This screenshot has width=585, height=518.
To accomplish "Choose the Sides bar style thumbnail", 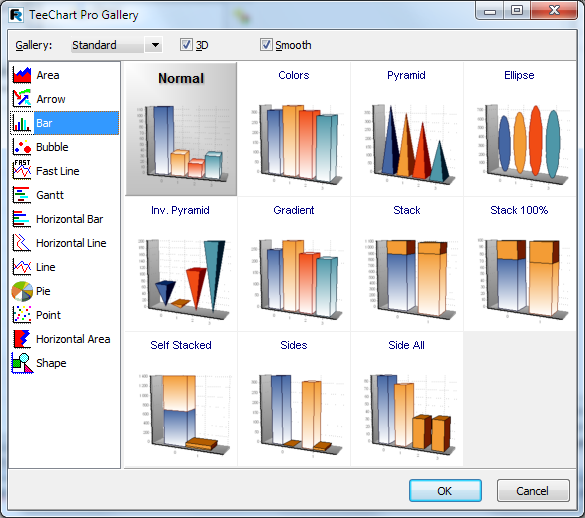I will click(x=294, y=399).
